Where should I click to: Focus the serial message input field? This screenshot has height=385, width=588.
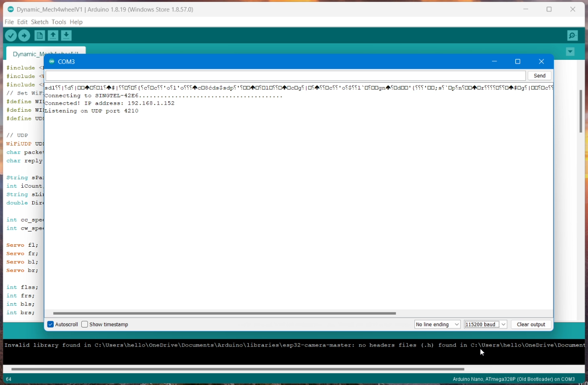(x=286, y=76)
